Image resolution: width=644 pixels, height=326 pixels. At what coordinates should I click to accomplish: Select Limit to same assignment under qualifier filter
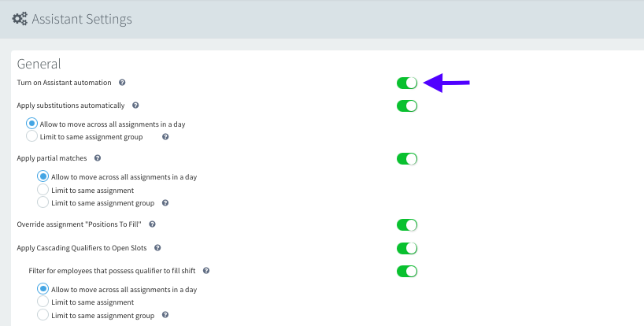(43, 302)
